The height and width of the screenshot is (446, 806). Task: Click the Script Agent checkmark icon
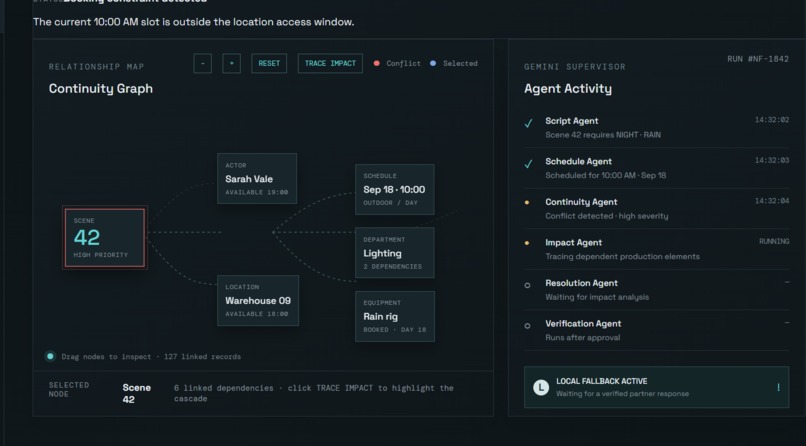pyautogui.click(x=528, y=123)
